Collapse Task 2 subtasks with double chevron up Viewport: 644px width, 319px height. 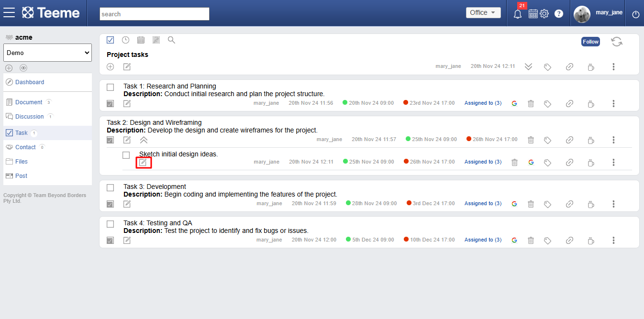tap(144, 140)
